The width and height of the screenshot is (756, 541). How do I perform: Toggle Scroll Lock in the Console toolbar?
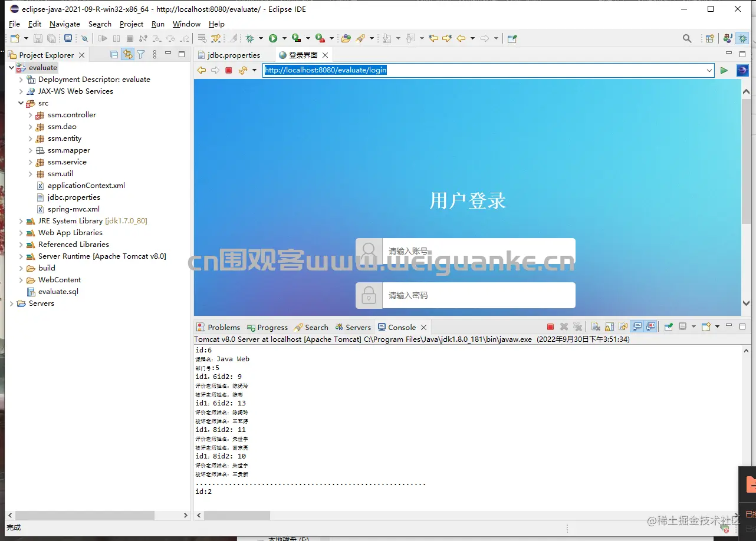[609, 327]
